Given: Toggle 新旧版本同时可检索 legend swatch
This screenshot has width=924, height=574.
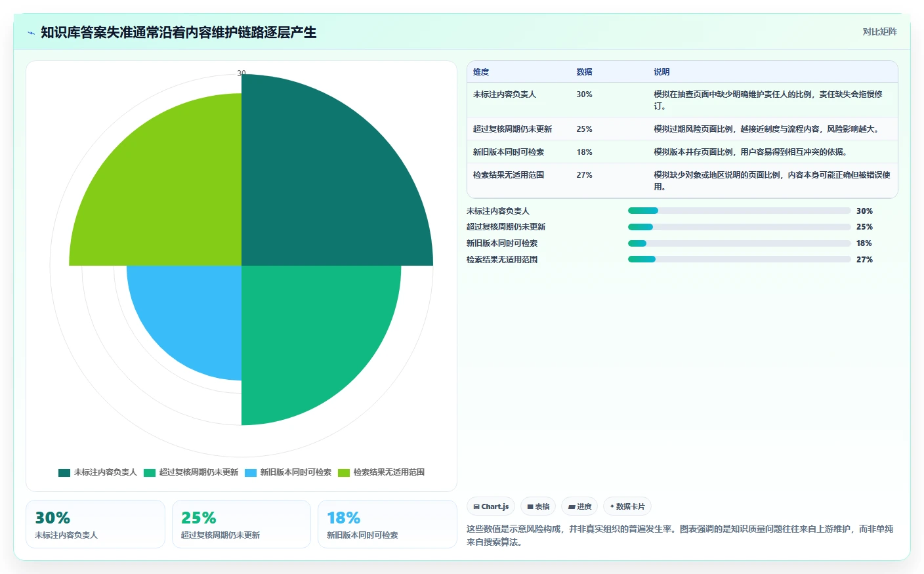Looking at the screenshot, I should [x=251, y=472].
